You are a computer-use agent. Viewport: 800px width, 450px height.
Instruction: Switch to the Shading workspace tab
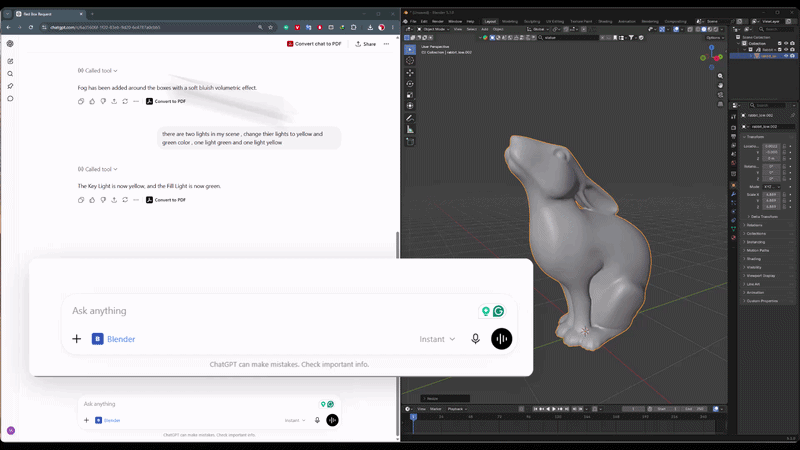point(605,21)
